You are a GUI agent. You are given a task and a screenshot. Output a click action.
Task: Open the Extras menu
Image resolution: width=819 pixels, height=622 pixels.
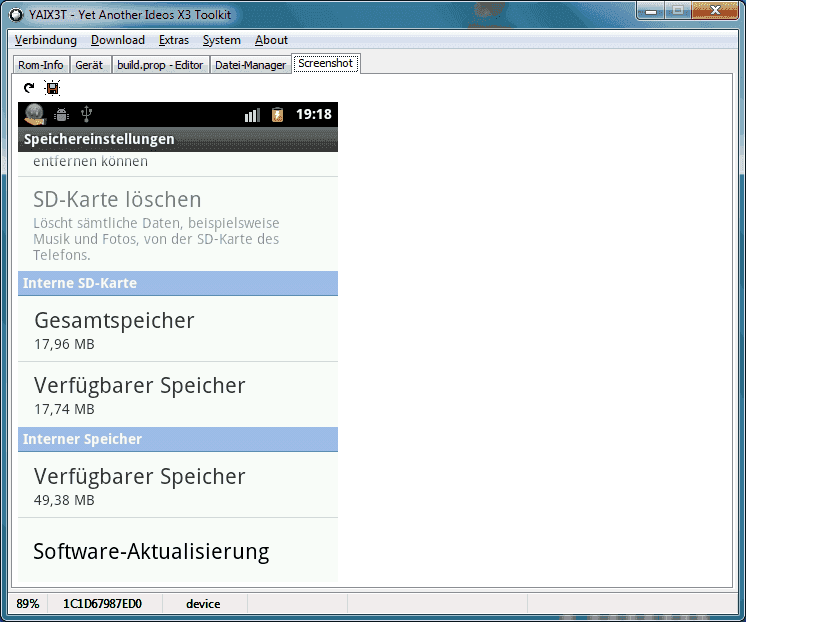tap(174, 40)
